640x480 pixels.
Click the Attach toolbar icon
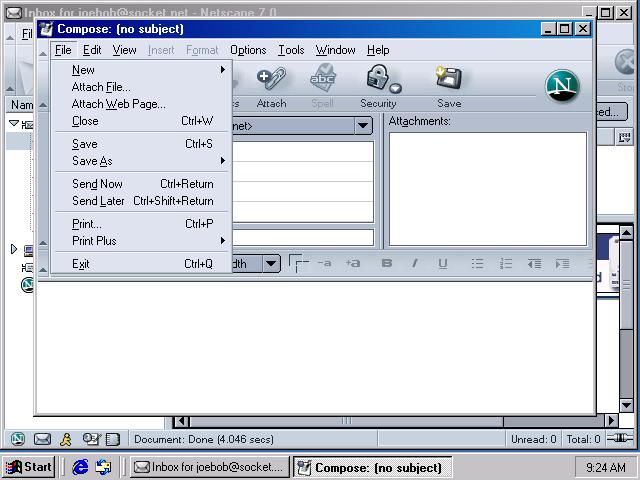point(271,78)
